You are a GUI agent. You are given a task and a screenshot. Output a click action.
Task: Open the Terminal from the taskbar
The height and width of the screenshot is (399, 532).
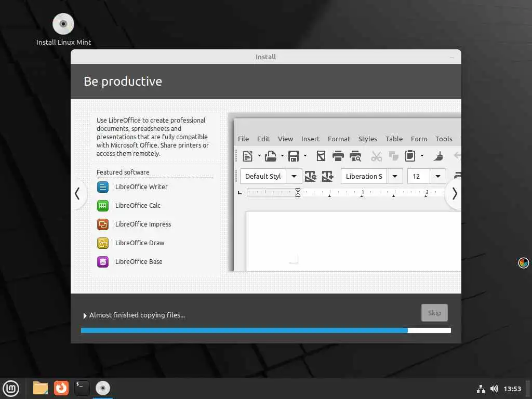pyautogui.click(x=82, y=388)
